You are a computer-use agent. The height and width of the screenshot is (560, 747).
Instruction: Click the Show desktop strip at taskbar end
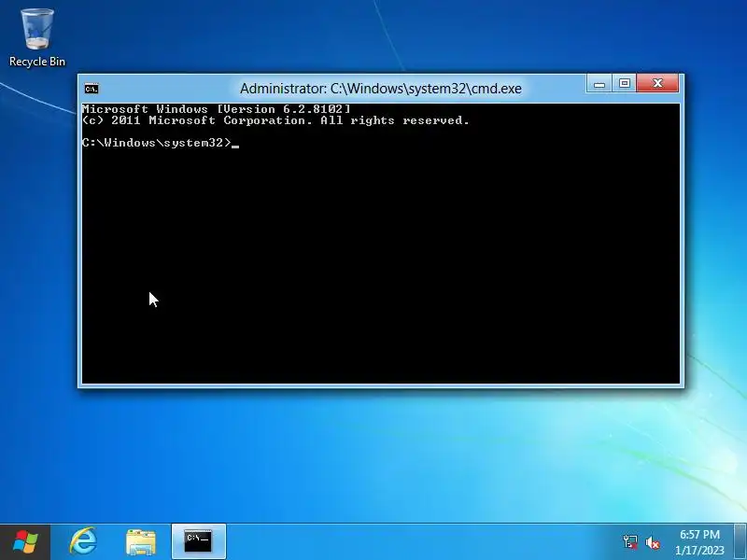pos(740,542)
